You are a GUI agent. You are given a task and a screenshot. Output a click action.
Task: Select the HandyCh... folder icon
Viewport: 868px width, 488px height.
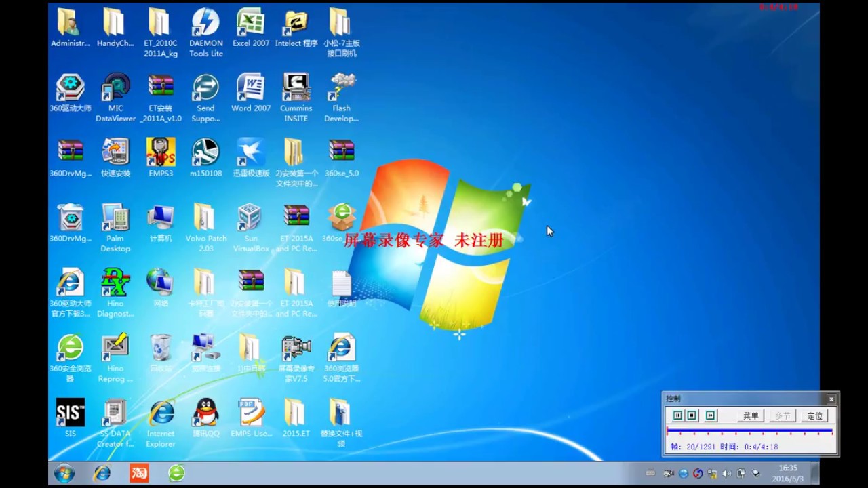115,27
